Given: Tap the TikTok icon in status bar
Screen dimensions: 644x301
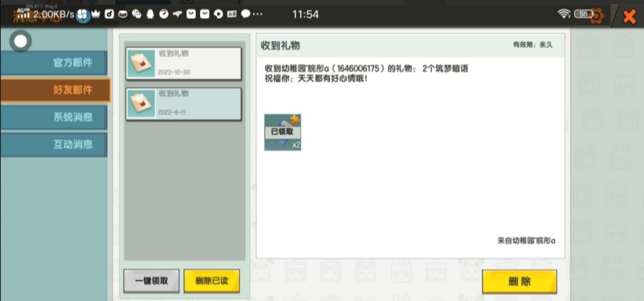Looking at the screenshot, I should point(109,14).
